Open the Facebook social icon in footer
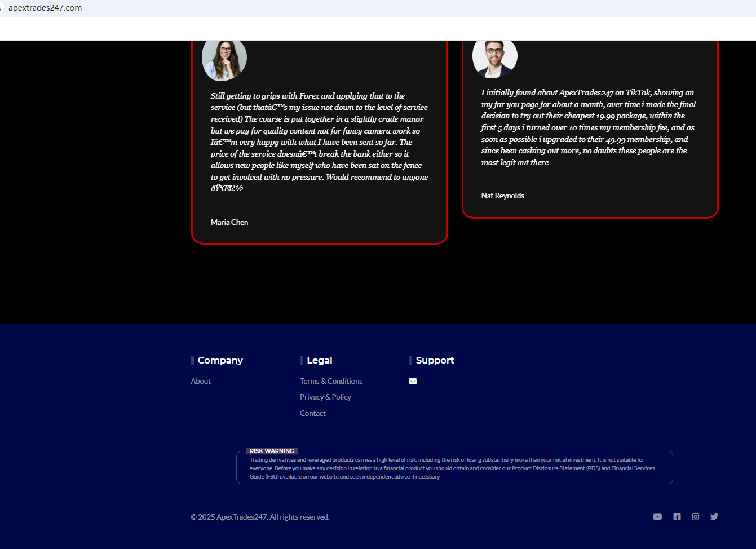 [x=677, y=517]
